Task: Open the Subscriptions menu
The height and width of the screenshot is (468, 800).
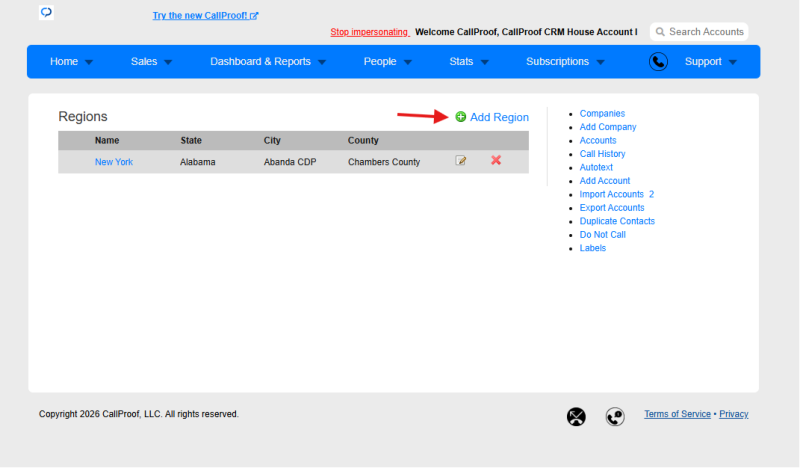Action: (x=565, y=62)
